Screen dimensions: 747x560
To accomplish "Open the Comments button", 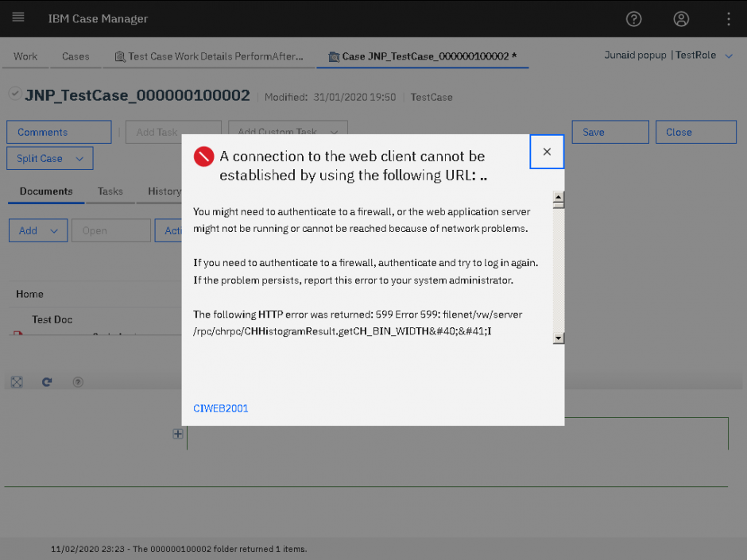I will [59, 132].
